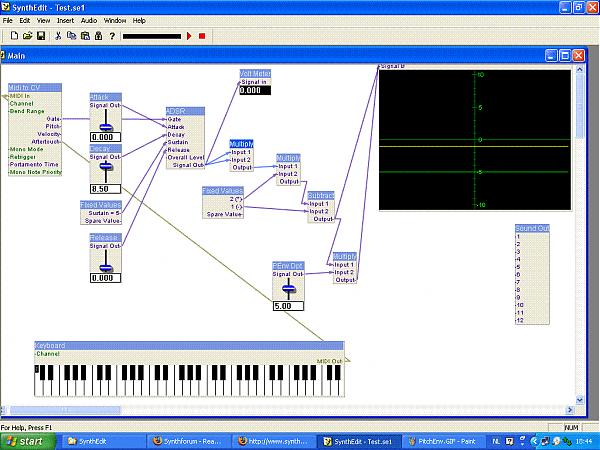The image size is (600, 450).
Task: Click the Velocity pin on Midi to CV
Action: [49, 134]
